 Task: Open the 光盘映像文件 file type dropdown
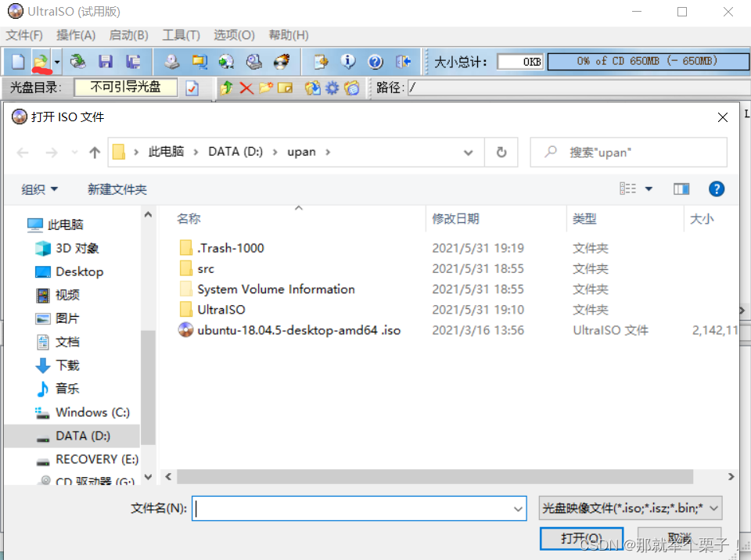631,508
